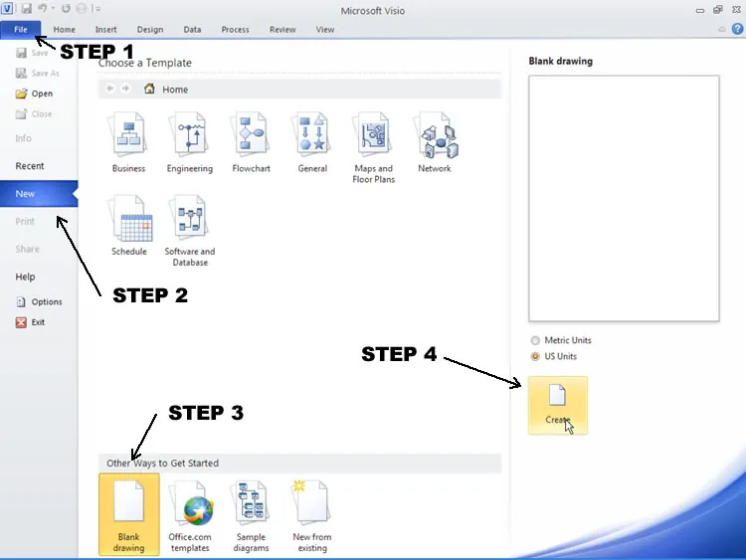The height and width of the screenshot is (560, 746).
Task: Select the Blank drawing option
Action: [x=129, y=514]
